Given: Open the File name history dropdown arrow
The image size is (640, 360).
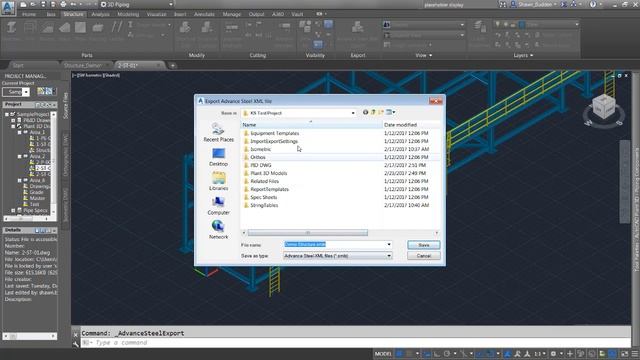Looking at the screenshot, I should [x=389, y=244].
